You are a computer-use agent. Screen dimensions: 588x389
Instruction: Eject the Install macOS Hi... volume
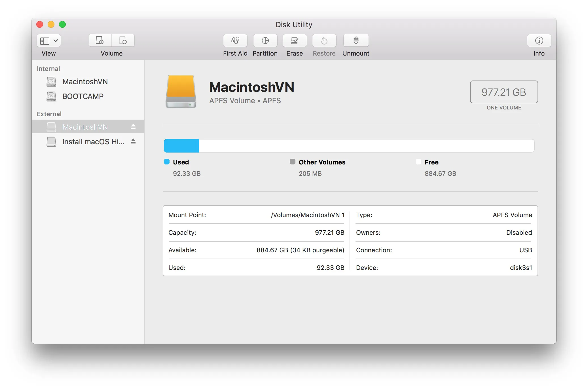[x=133, y=141]
